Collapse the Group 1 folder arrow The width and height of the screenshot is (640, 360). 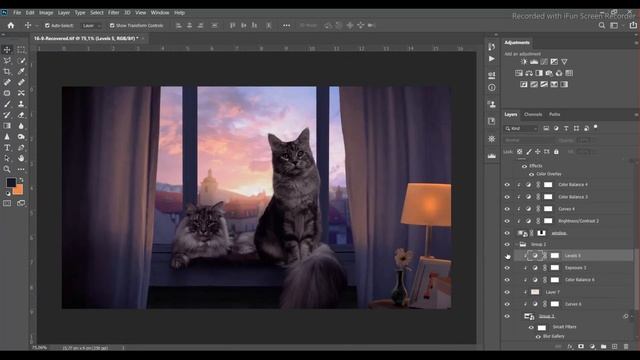[x=516, y=244]
